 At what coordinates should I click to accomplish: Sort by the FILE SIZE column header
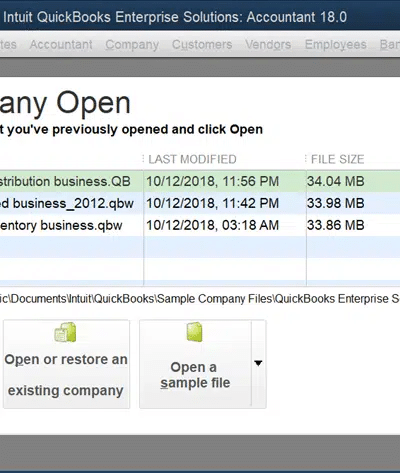(337, 159)
